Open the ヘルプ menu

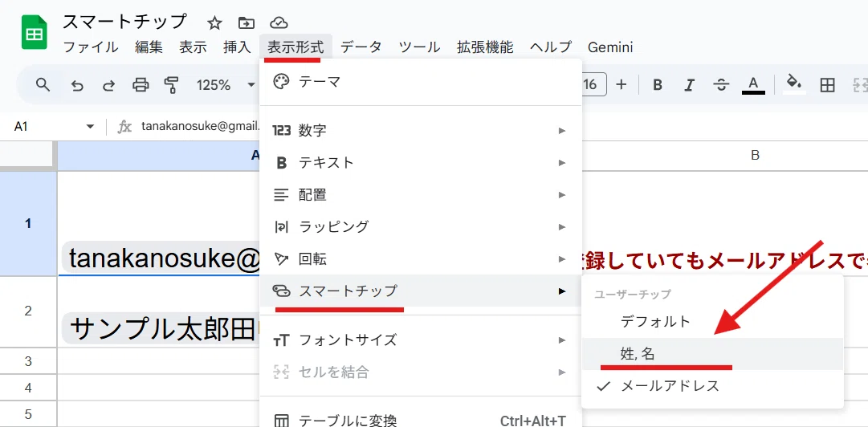point(550,47)
